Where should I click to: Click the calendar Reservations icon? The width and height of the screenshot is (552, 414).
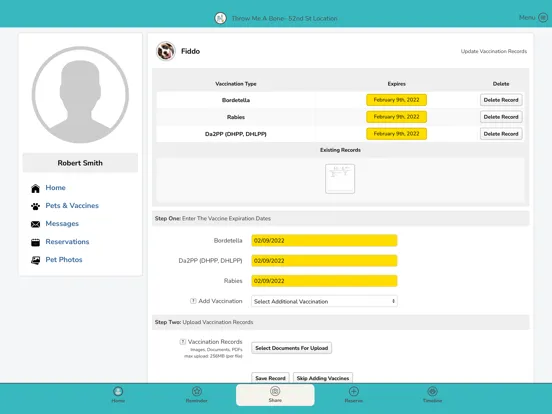(36, 242)
